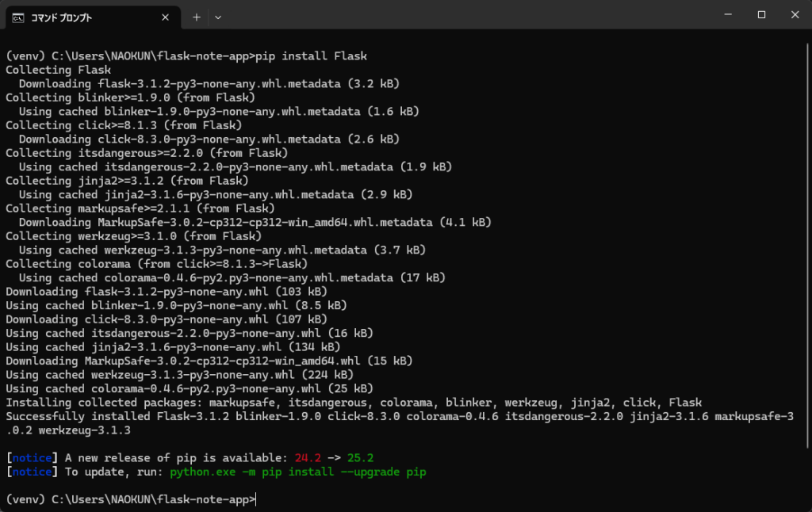Click the 'Collecting Flask' line

[58, 70]
